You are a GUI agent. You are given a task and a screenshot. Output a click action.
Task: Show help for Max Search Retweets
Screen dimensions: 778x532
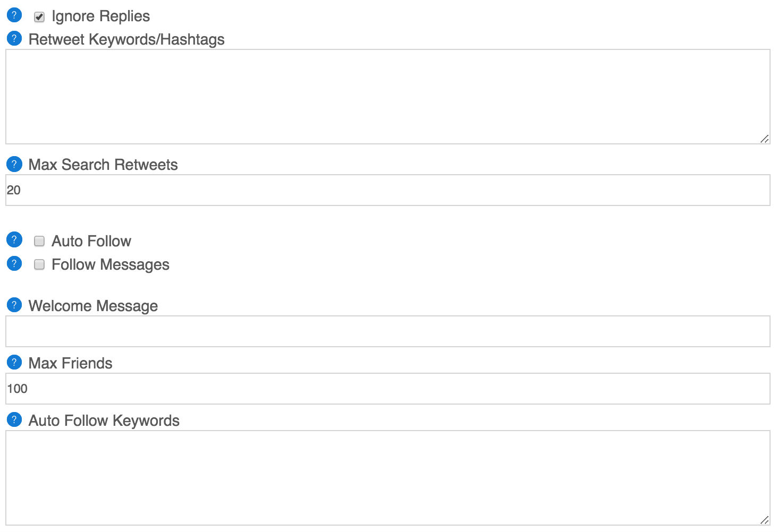tap(14, 164)
